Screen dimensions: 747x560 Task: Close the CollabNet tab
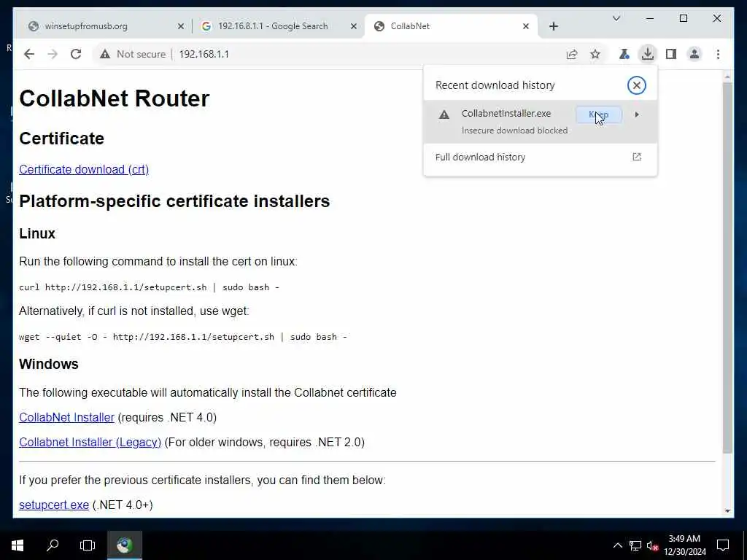coord(525,26)
